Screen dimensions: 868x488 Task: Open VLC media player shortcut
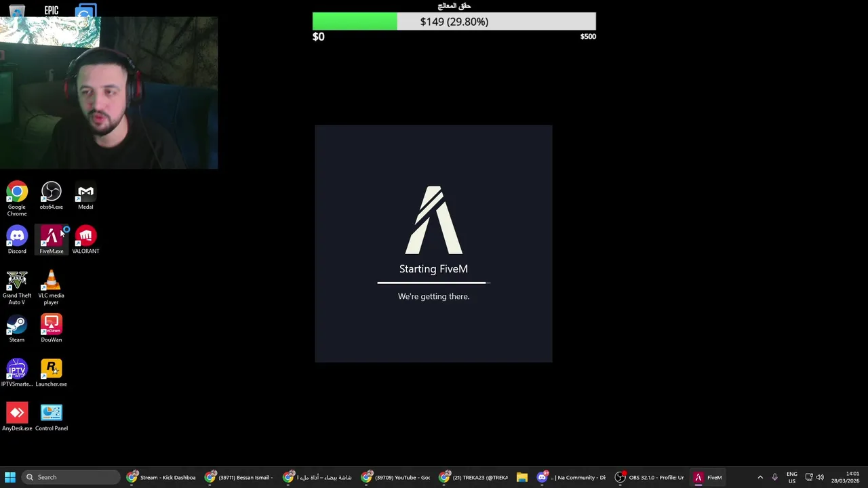coord(51,287)
